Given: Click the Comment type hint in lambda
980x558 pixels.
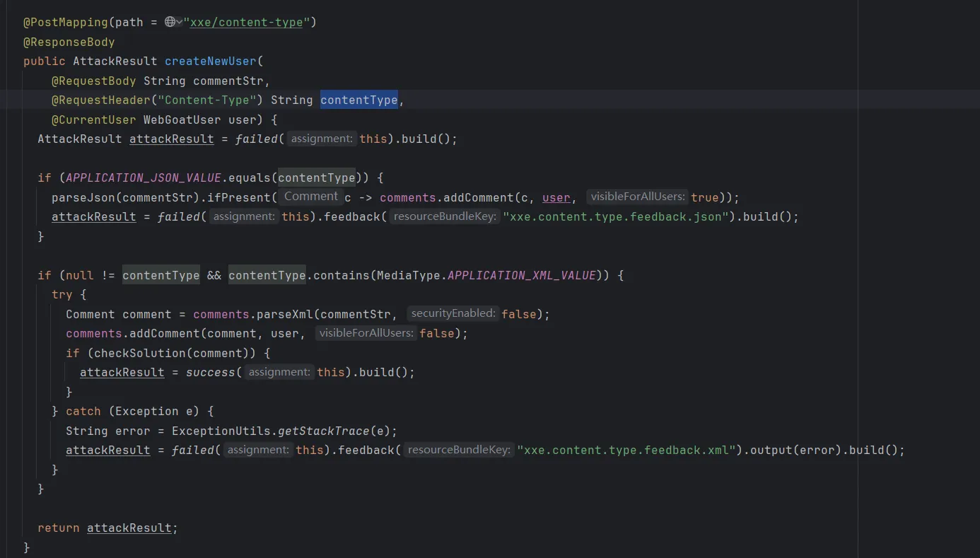Looking at the screenshot, I should [x=310, y=197].
